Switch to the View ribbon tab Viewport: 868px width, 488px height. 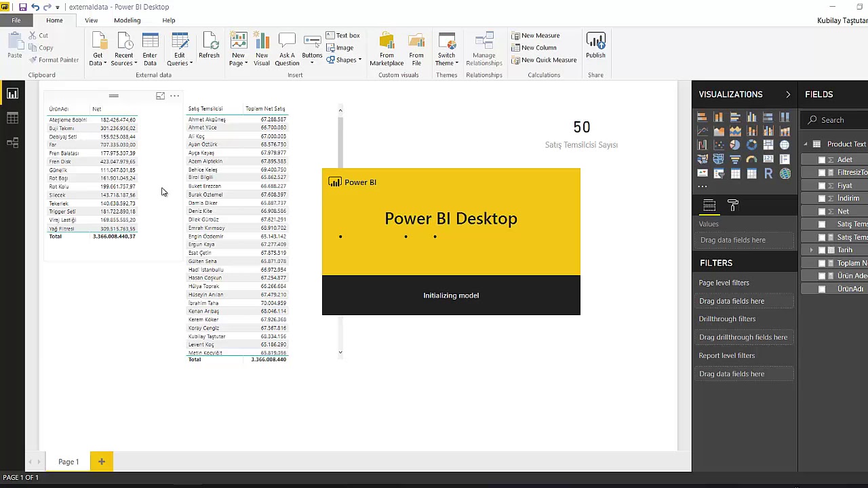coord(91,20)
